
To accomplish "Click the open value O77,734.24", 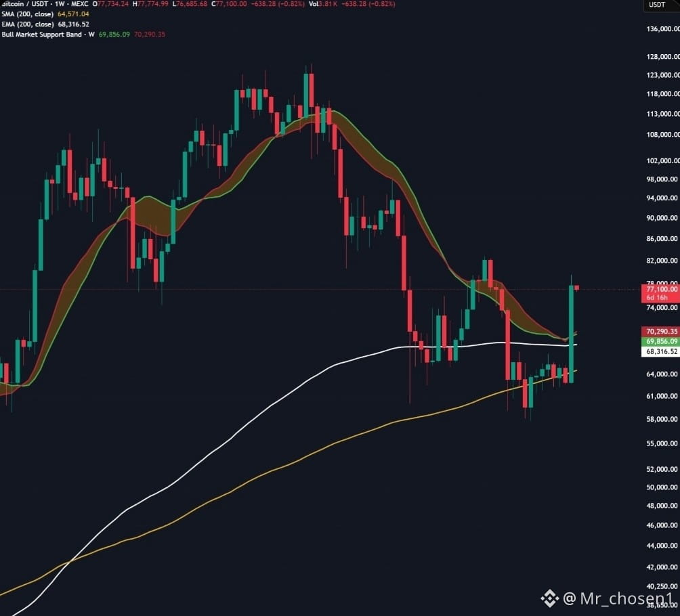I will pyautogui.click(x=110, y=4).
